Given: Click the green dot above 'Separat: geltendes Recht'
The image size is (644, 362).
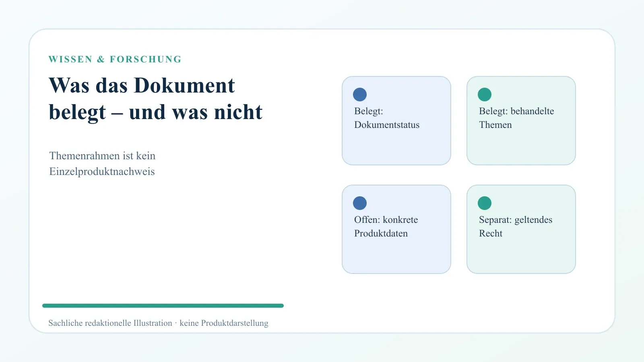Looking at the screenshot, I should tap(485, 203).
